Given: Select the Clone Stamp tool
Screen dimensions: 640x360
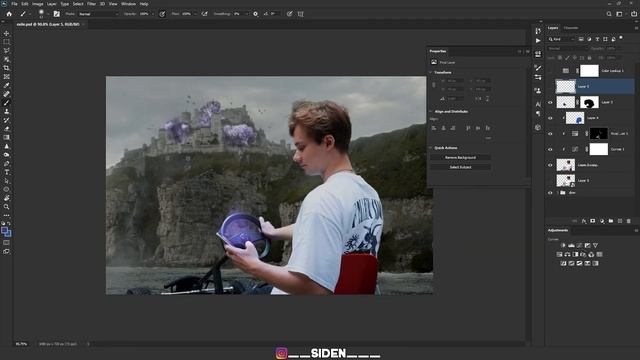Looking at the screenshot, I should tap(7, 111).
